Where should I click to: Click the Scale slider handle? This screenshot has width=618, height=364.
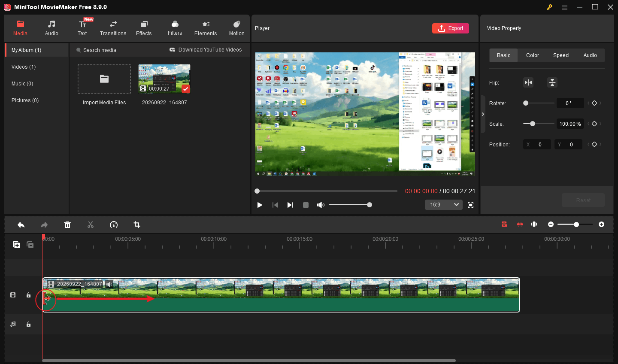pyautogui.click(x=533, y=124)
